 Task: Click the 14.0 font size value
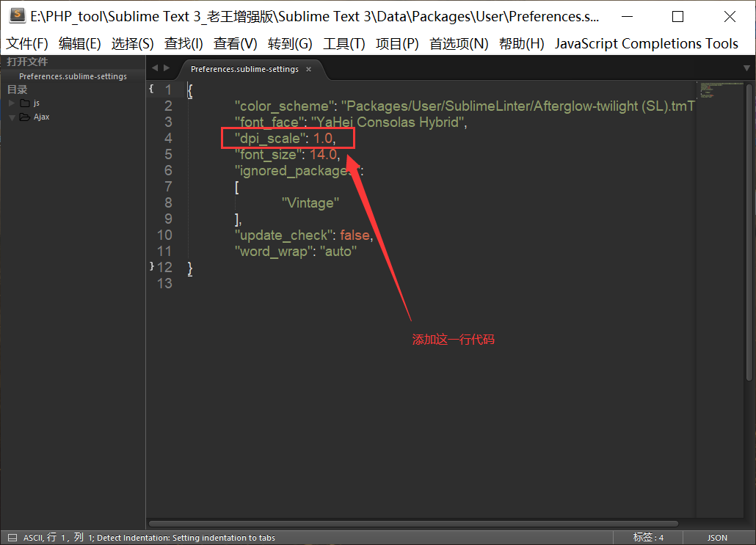[323, 155]
